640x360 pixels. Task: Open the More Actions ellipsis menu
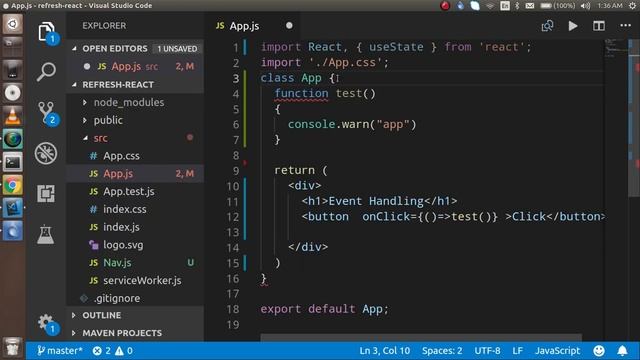625,26
